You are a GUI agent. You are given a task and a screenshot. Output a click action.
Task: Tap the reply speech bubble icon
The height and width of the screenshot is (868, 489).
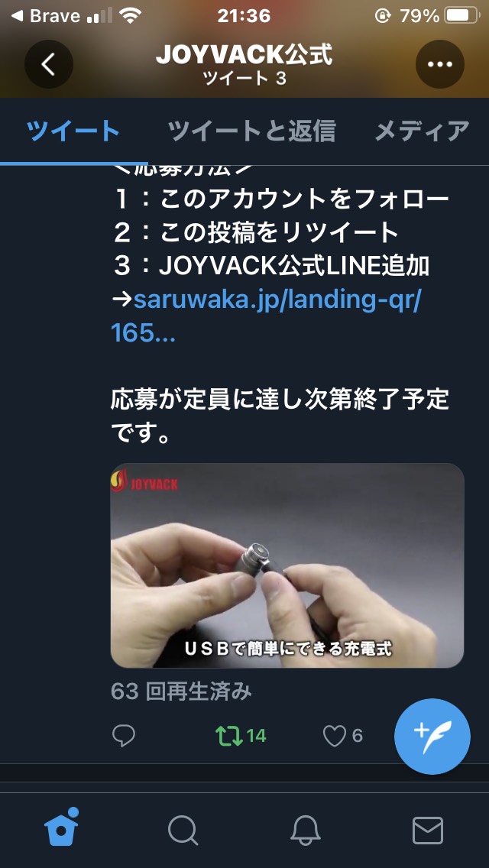124,736
